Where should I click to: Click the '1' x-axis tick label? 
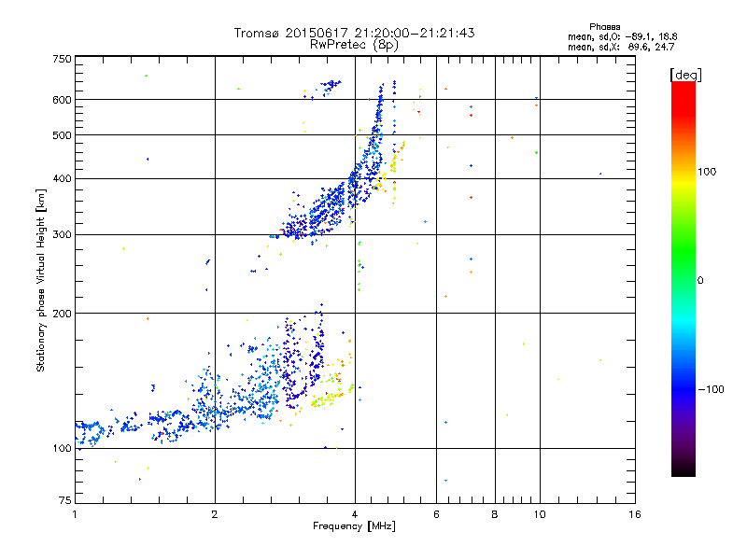tap(75, 514)
